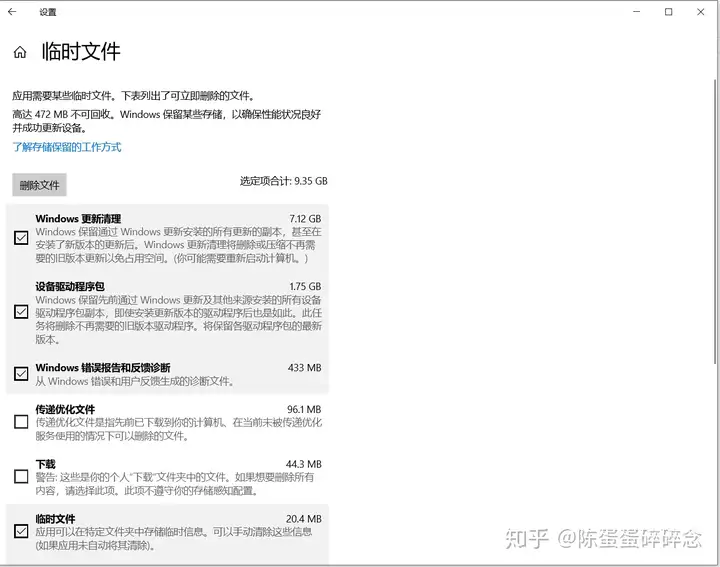Uncheck the 临时文件 checkbox
720x567 pixels.
[x=21, y=531]
